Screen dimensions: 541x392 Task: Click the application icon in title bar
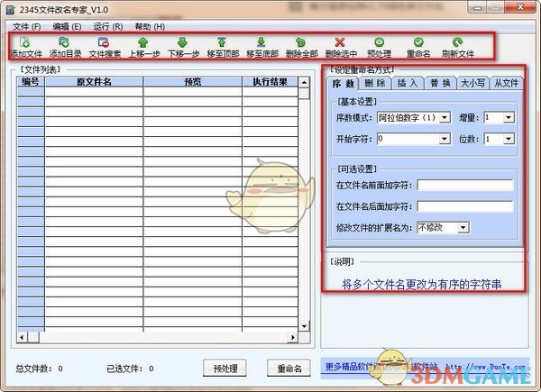pyautogui.click(x=10, y=9)
